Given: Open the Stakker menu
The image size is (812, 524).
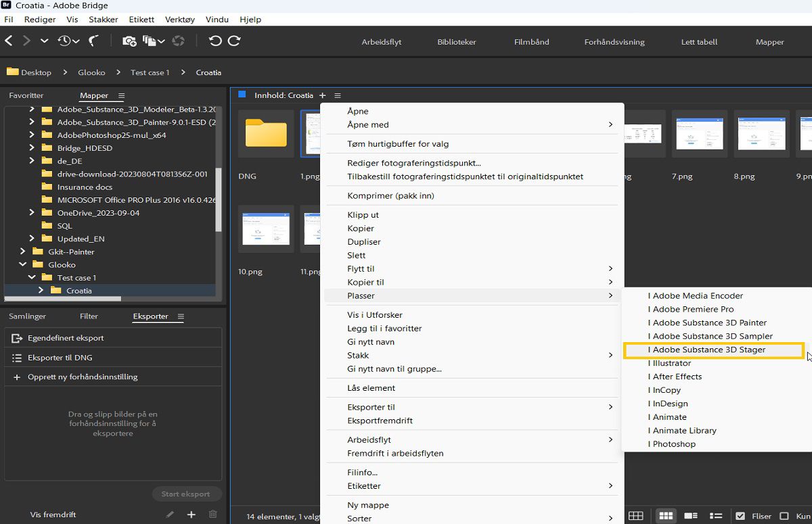Looking at the screenshot, I should pos(104,20).
